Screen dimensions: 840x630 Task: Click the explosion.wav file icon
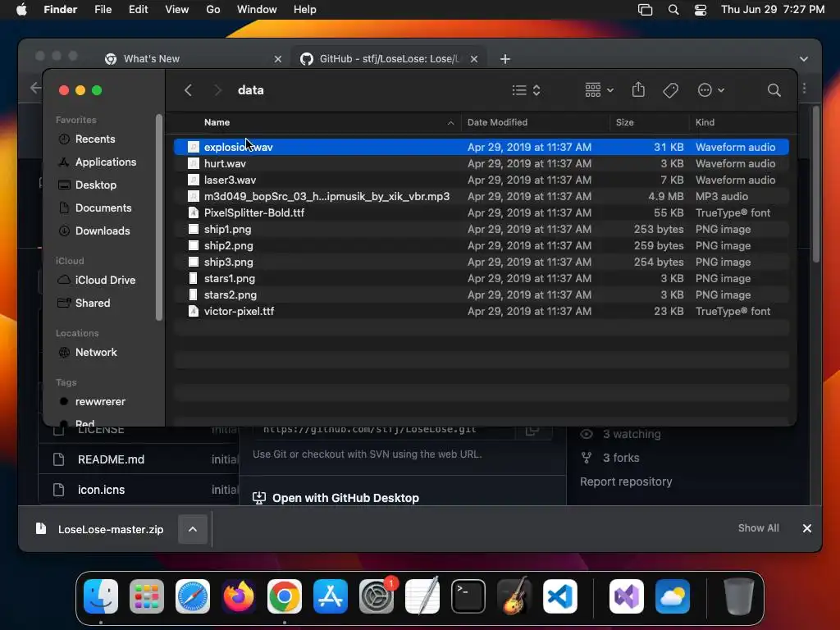194,147
